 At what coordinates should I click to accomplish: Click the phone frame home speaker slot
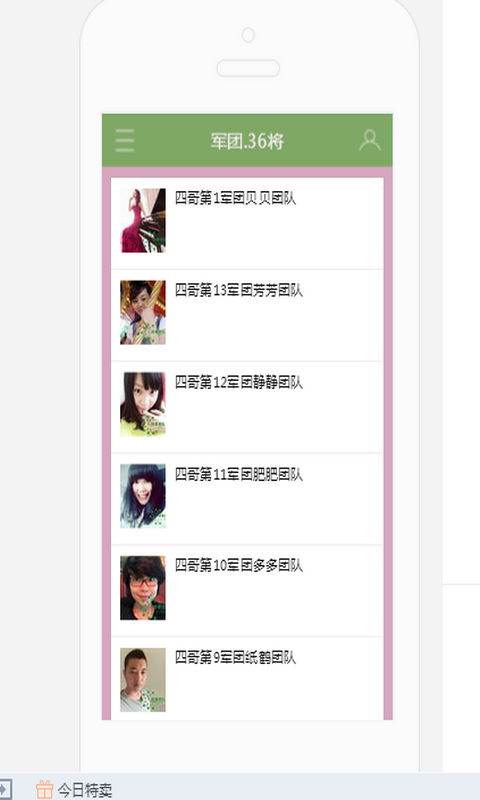pos(248,68)
